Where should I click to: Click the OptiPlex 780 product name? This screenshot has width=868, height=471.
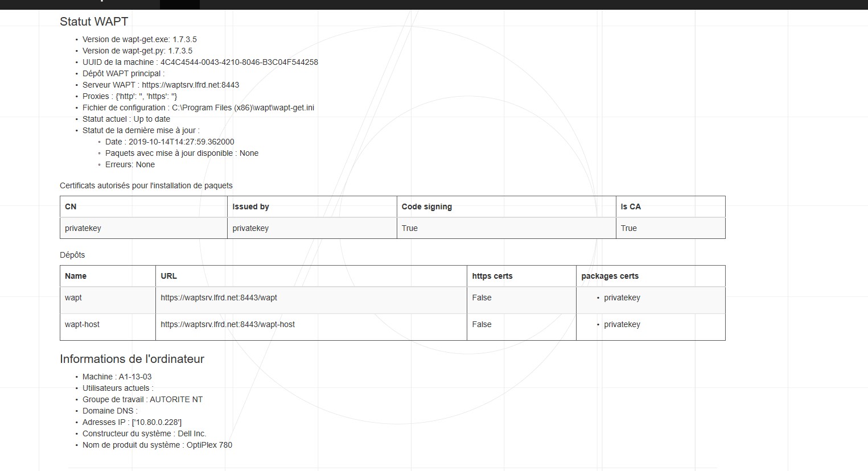(x=209, y=445)
